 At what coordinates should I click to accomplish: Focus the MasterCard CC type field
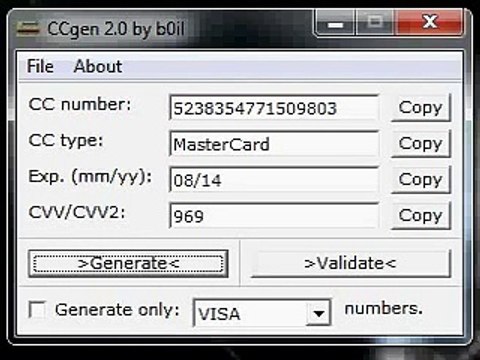pyautogui.click(x=274, y=144)
